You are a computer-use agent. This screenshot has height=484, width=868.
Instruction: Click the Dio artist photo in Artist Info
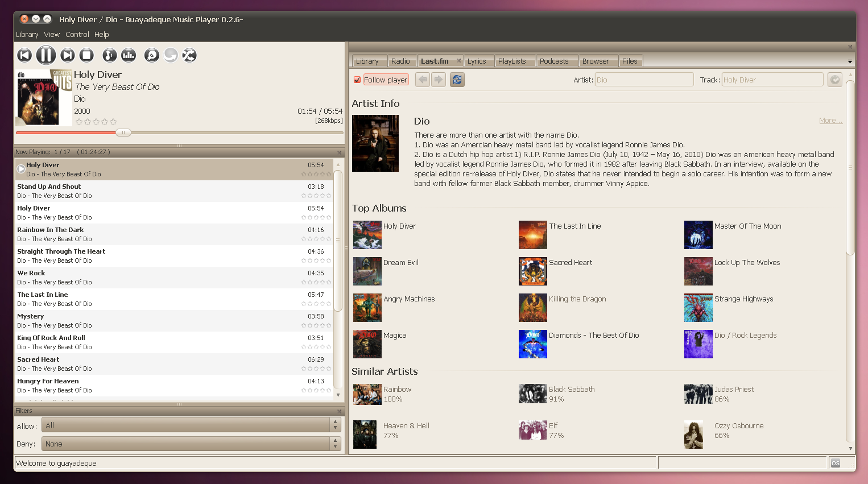point(375,143)
